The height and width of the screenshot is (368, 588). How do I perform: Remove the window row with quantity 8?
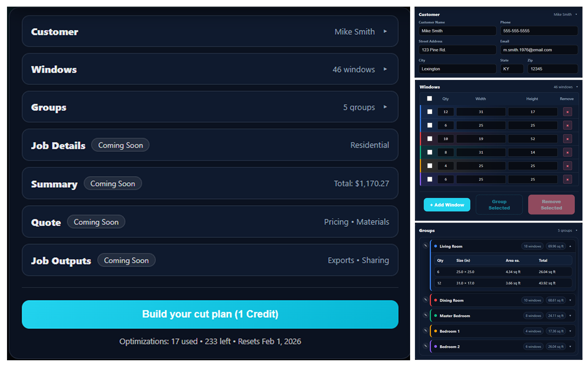(x=567, y=152)
